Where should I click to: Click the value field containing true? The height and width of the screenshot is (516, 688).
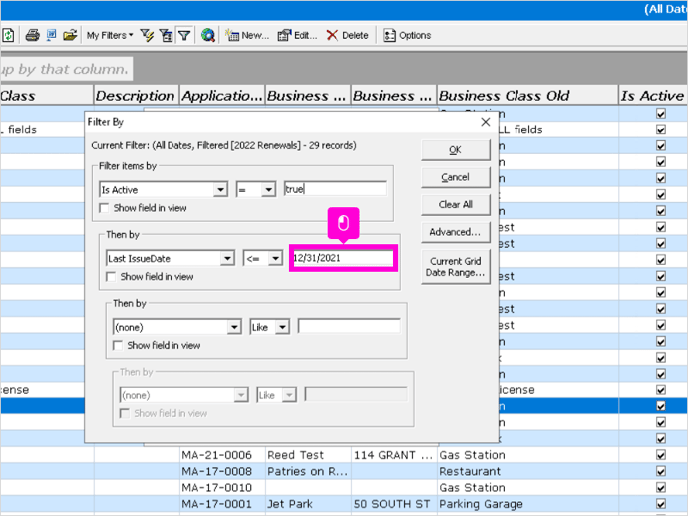pyautogui.click(x=335, y=189)
